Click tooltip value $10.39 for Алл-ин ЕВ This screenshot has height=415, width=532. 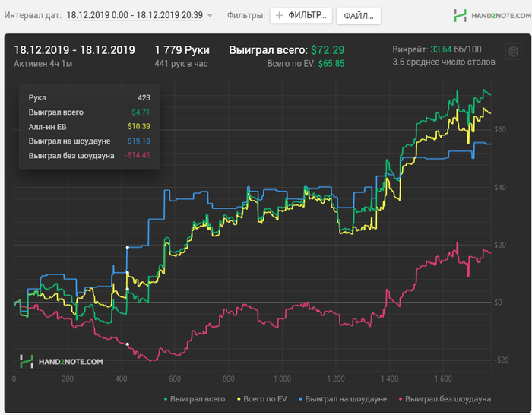(x=139, y=127)
